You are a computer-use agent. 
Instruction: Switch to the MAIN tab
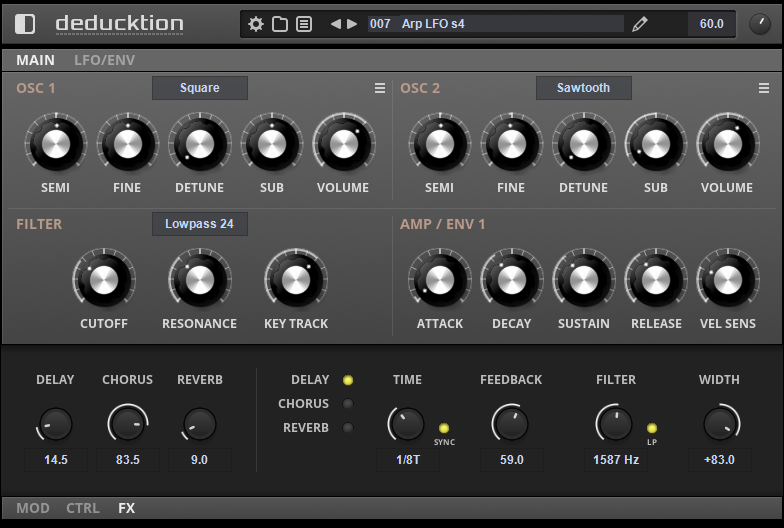pos(35,60)
